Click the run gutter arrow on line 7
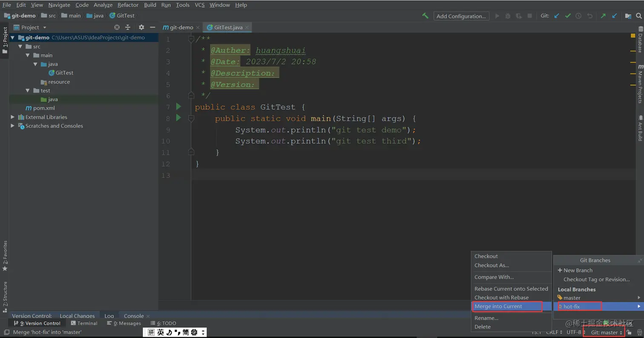Image resolution: width=644 pixels, height=338 pixels. [x=179, y=106]
